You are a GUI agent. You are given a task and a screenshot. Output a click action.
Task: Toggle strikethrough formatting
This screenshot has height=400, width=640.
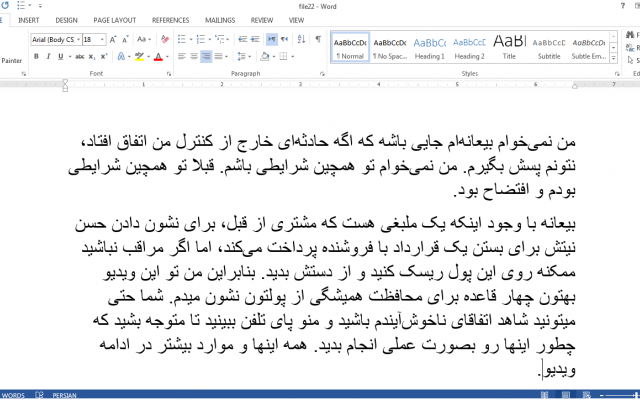point(80,56)
